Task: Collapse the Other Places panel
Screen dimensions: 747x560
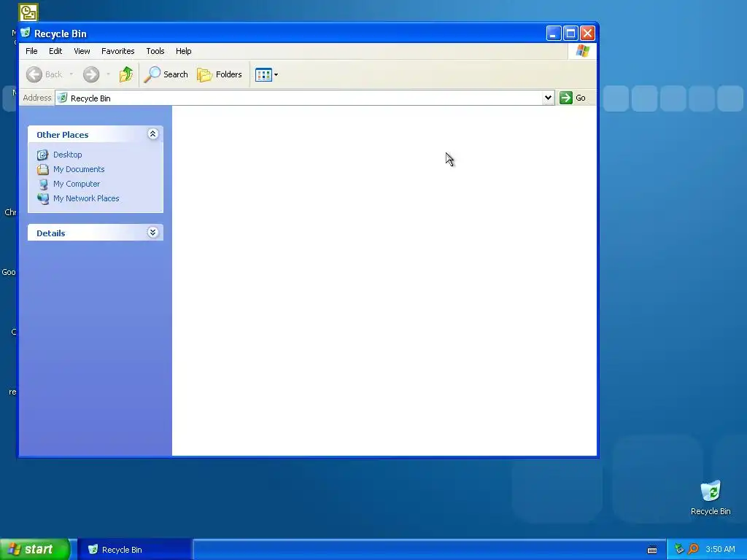Action: pos(152,134)
